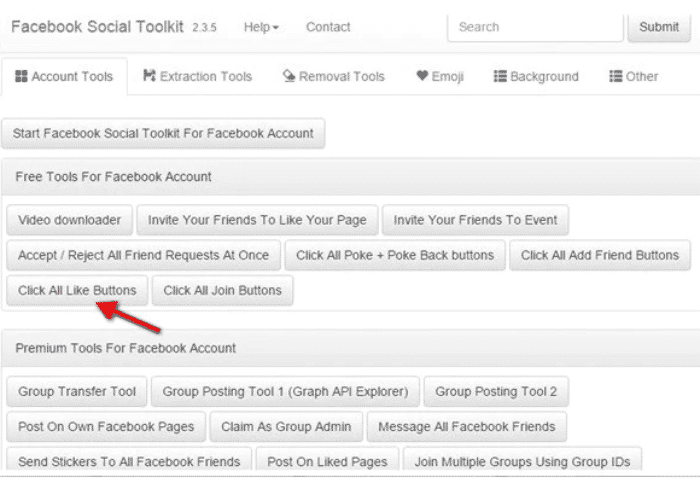Click Invite Your Friends To Event
Viewport: 700px width, 483px height.
(x=475, y=220)
